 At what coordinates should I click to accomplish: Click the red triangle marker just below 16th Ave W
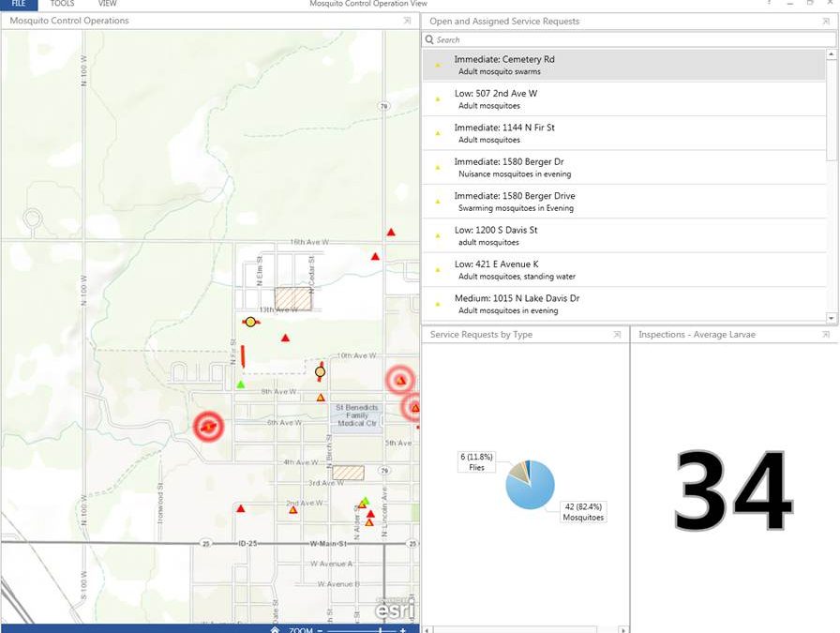375,257
